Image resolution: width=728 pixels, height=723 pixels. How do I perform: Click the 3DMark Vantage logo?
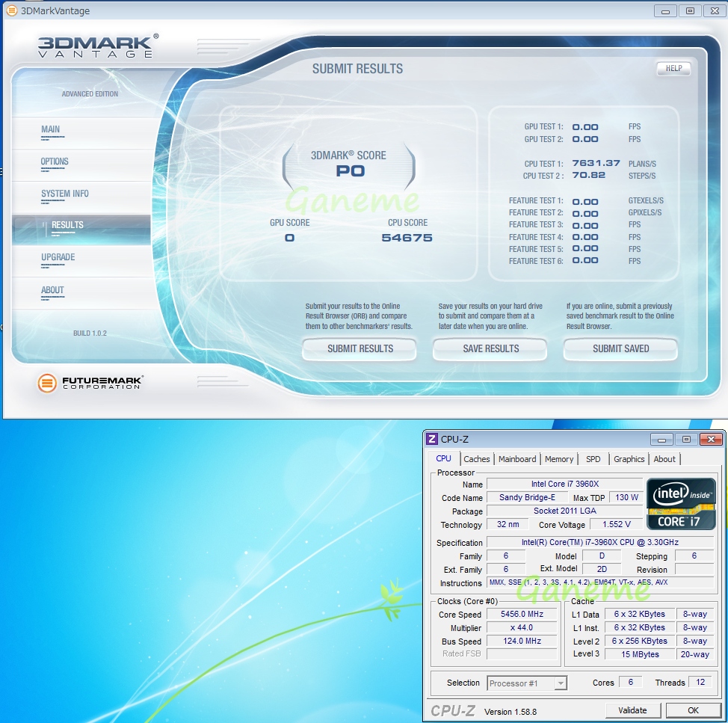pyautogui.click(x=97, y=46)
